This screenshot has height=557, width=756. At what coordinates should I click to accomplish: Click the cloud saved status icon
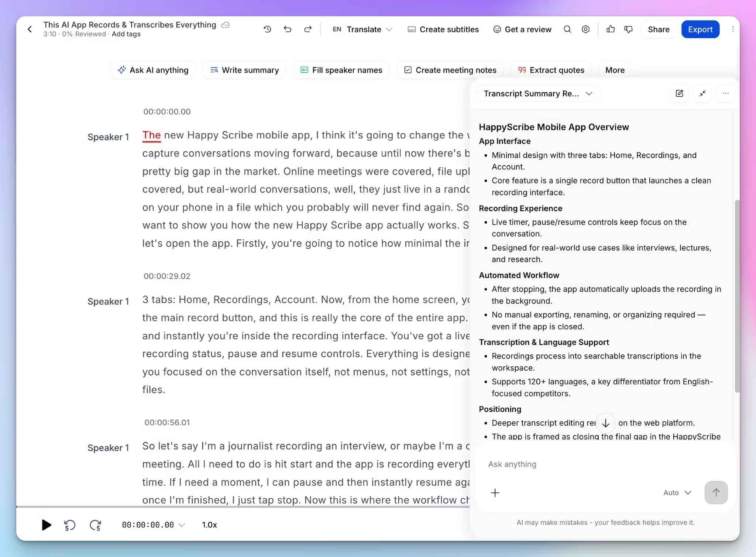coord(225,25)
